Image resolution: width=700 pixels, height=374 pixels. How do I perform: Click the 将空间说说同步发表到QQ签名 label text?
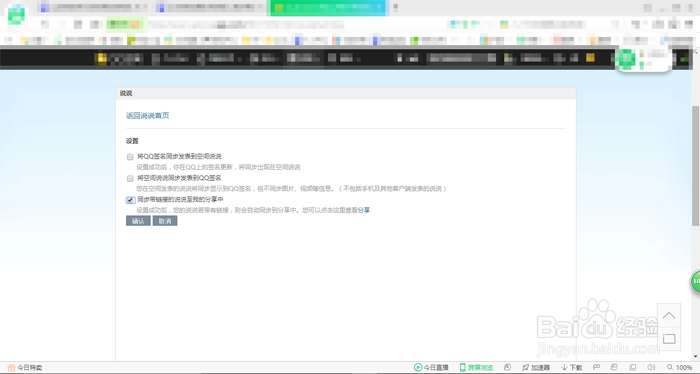(x=179, y=178)
